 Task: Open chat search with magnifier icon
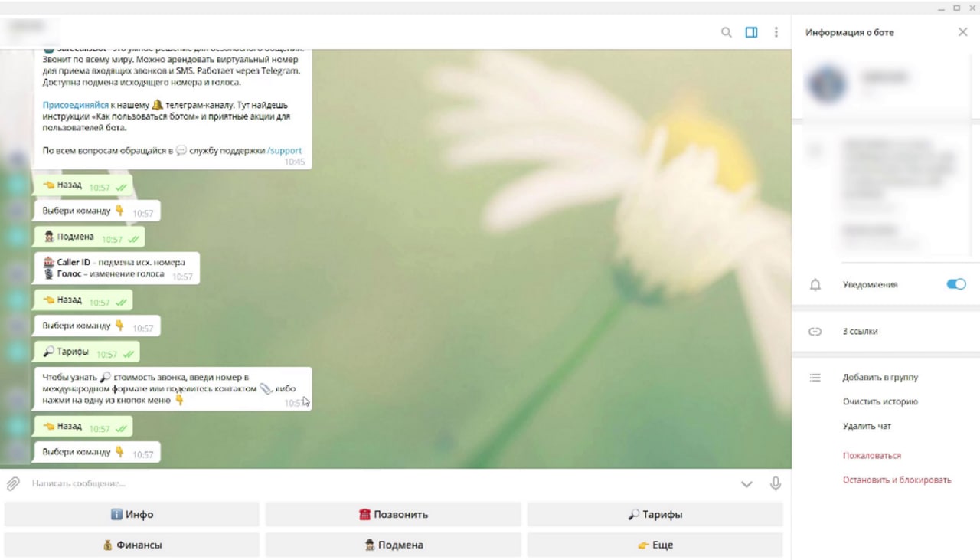[726, 33]
